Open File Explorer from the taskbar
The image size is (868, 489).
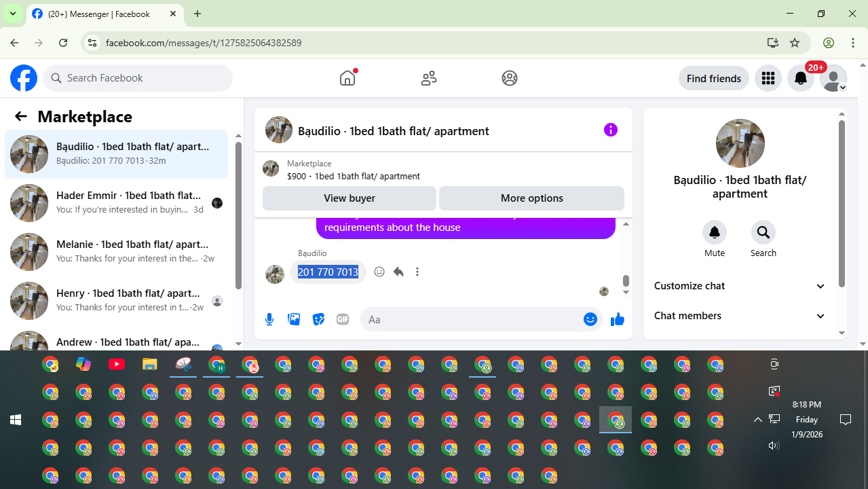point(150,364)
